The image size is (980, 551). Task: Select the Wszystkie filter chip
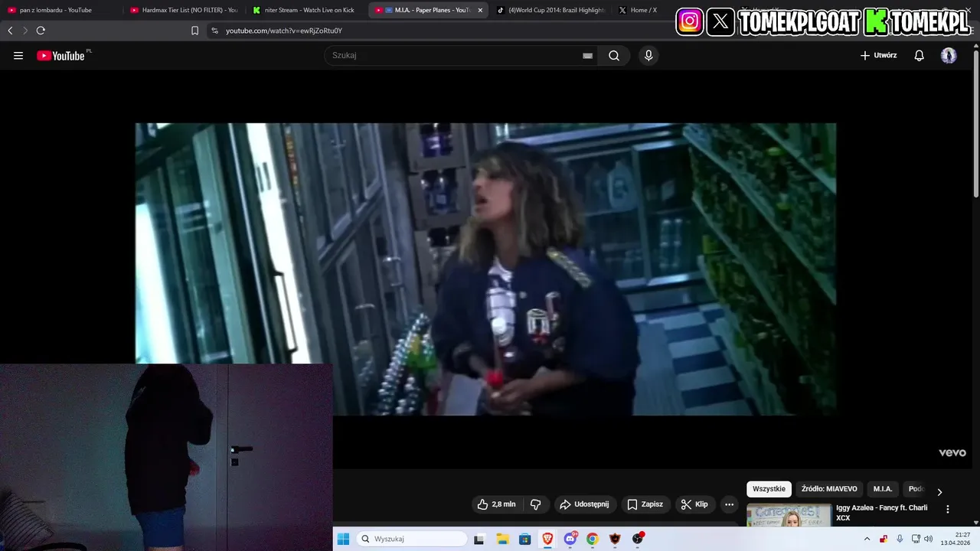pyautogui.click(x=769, y=489)
